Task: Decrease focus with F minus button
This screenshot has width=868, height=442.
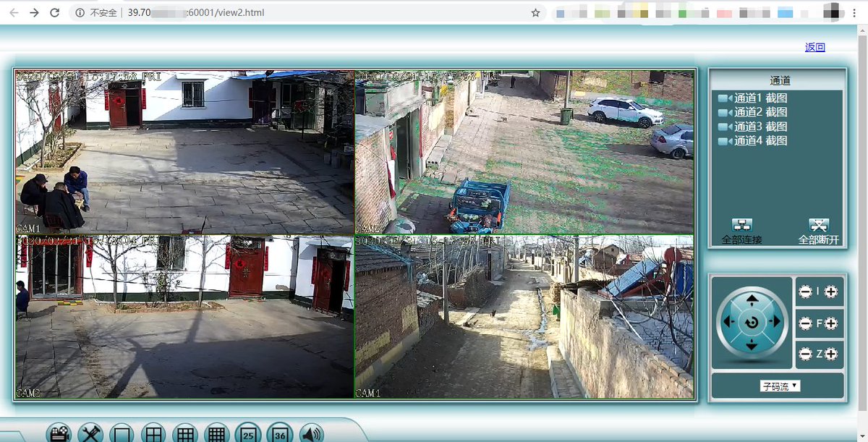Action: tap(805, 324)
